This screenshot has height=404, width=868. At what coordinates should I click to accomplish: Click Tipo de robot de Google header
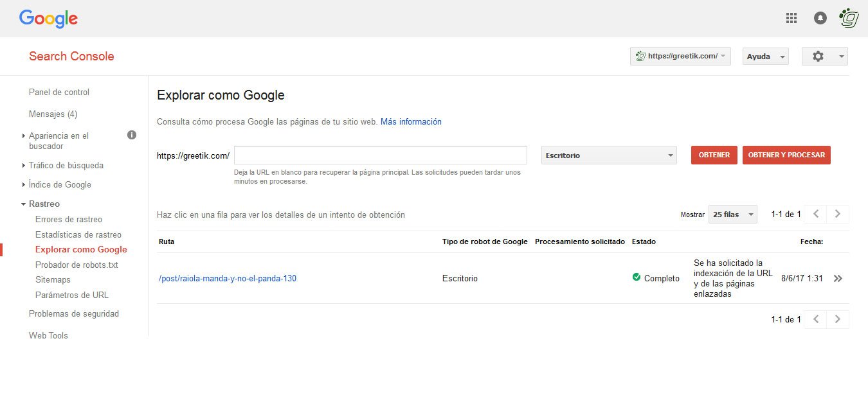[x=485, y=242]
